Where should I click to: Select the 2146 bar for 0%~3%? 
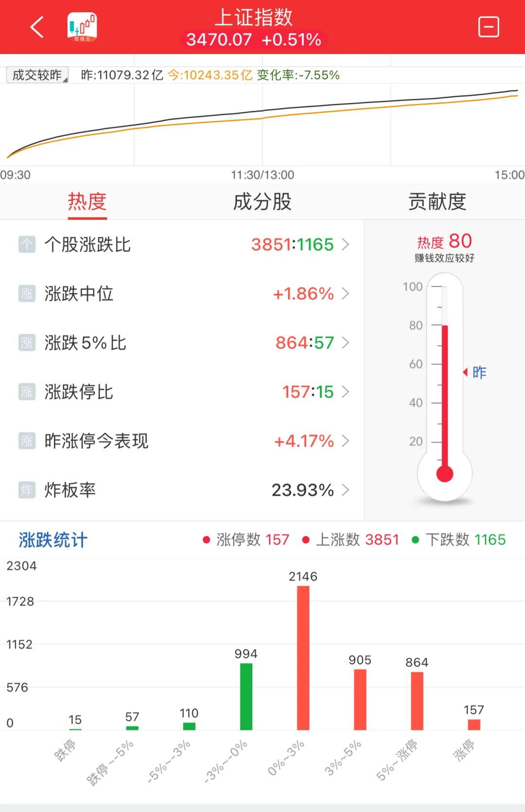pos(303,658)
